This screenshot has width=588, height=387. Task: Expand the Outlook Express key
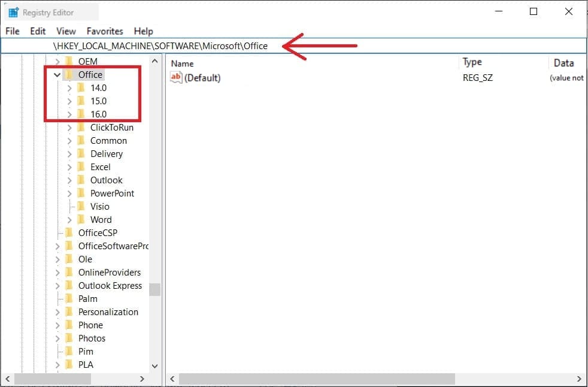[x=57, y=286]
